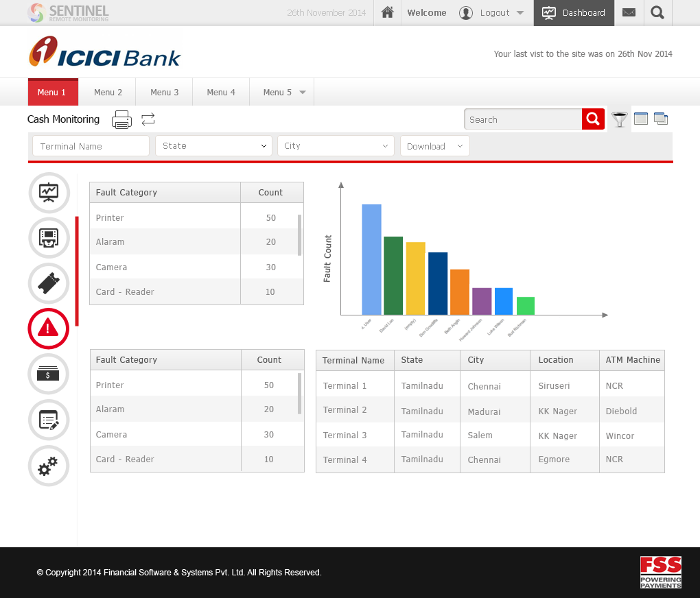Image resolution: width=700 pixels, height=598 pixels.
Task: Click the cash dollar sidebar icon
Action: pyautogui.click(x=49, y=374)
